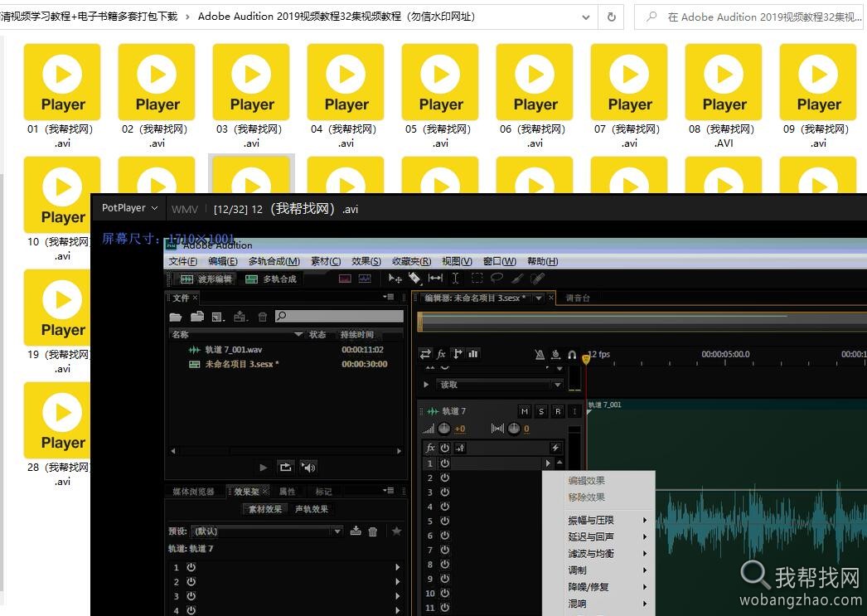Viewport: 867px width, 616px height.
Task: Open the Files panel flyout menu
Action: click(388, 297)
